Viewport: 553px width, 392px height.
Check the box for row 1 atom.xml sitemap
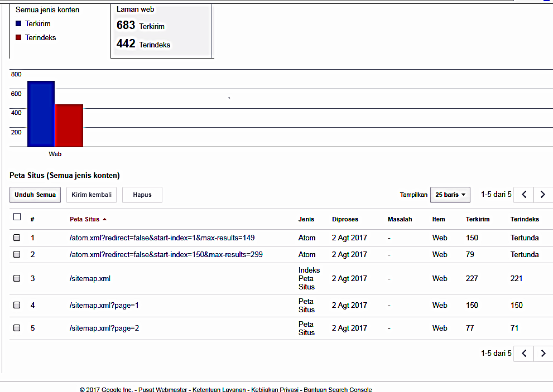tap(17, 238)
